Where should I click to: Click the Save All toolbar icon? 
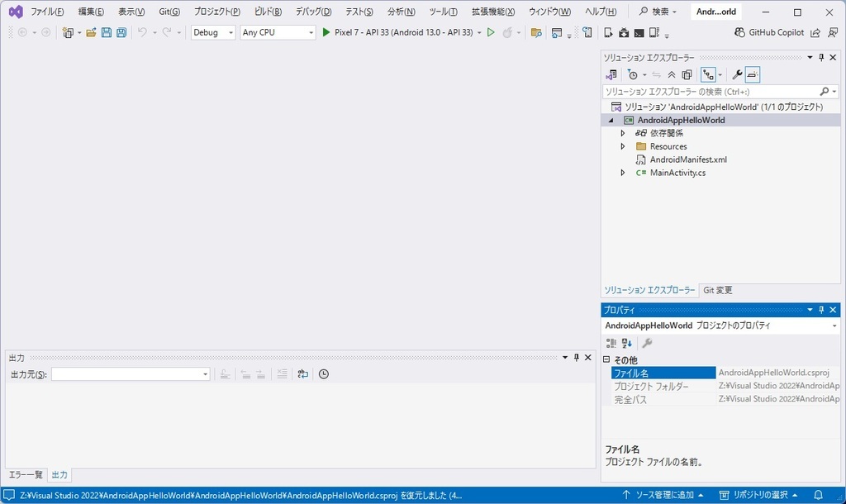(x=121, y=31)
